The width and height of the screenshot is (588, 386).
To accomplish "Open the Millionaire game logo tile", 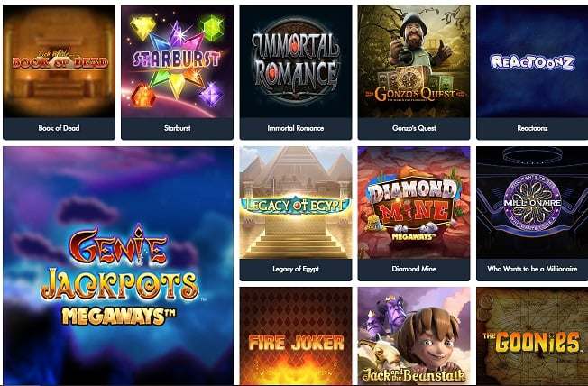I will 532,203.
